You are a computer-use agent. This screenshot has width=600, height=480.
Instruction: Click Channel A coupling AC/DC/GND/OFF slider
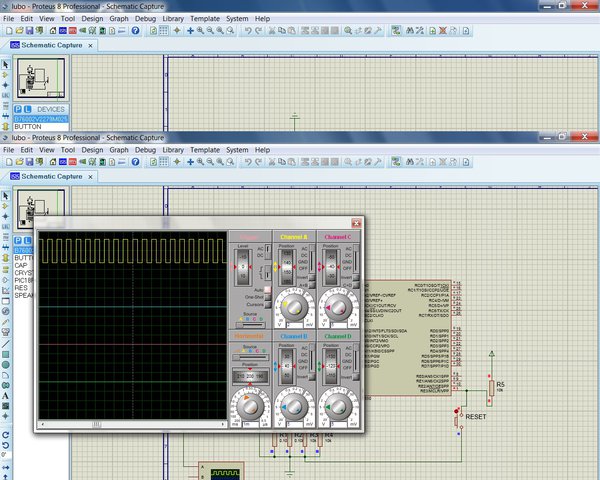312,258
